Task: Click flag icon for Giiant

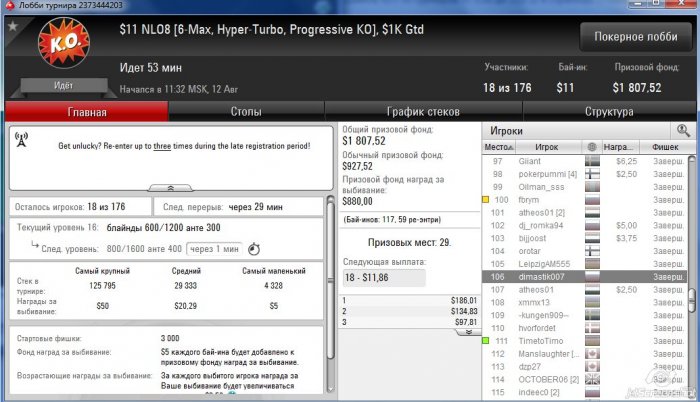Action: (592, 161)
